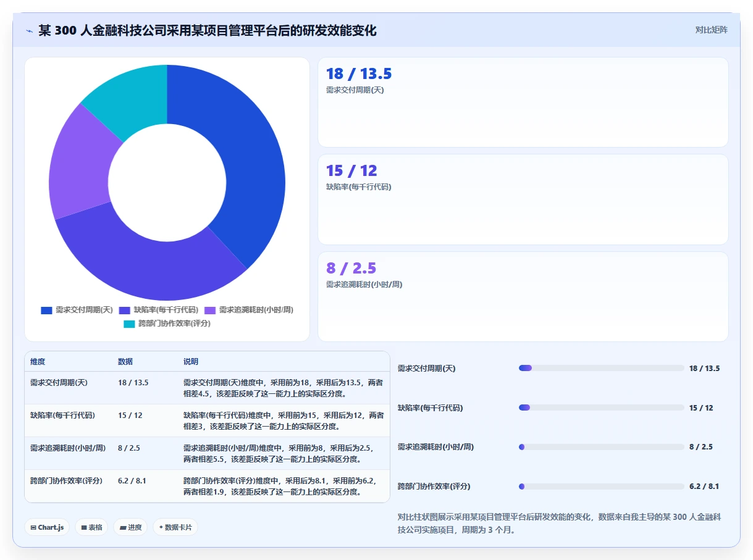753x560 pixels.
Task: Click the footnote text about 对比柱状图
Action: point(560,523)
